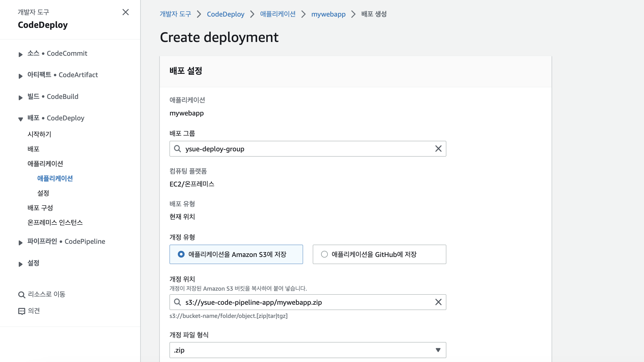Click 파이프라인 • CodePipeline label
This screenshot has height=362, width=644.
coord(66,241)
